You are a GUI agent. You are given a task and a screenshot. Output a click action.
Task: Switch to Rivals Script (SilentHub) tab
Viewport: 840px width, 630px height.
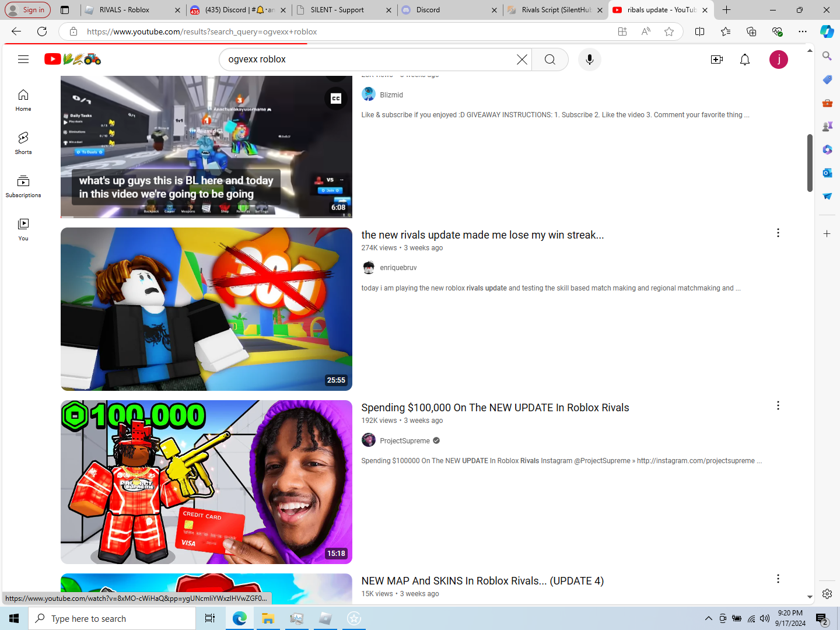[555, 10]
